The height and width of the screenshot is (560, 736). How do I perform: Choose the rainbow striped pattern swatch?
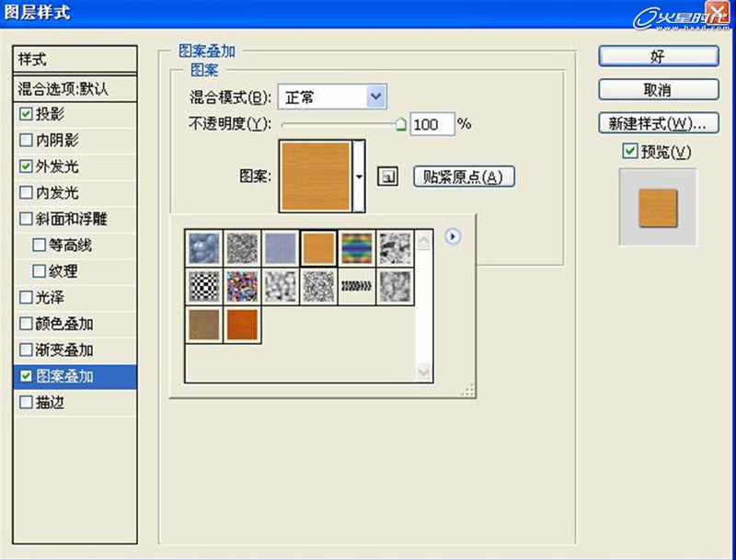[x=357, y=248]
